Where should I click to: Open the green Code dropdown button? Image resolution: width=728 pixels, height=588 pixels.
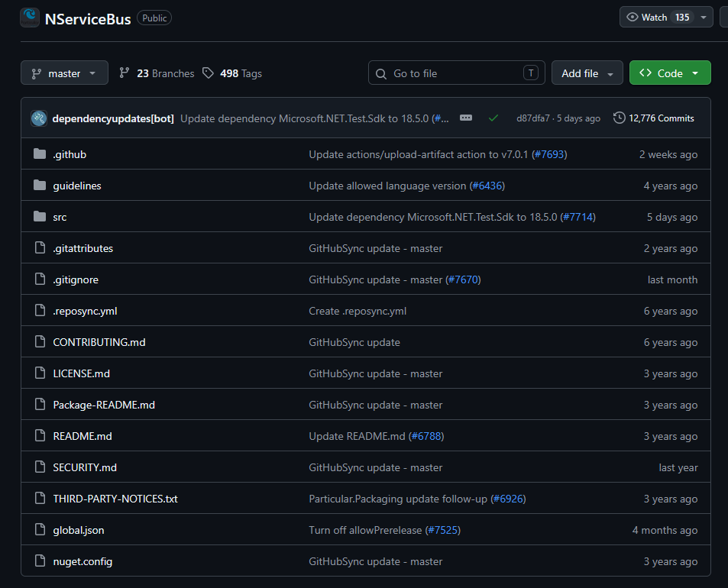[x=670, y=73]
